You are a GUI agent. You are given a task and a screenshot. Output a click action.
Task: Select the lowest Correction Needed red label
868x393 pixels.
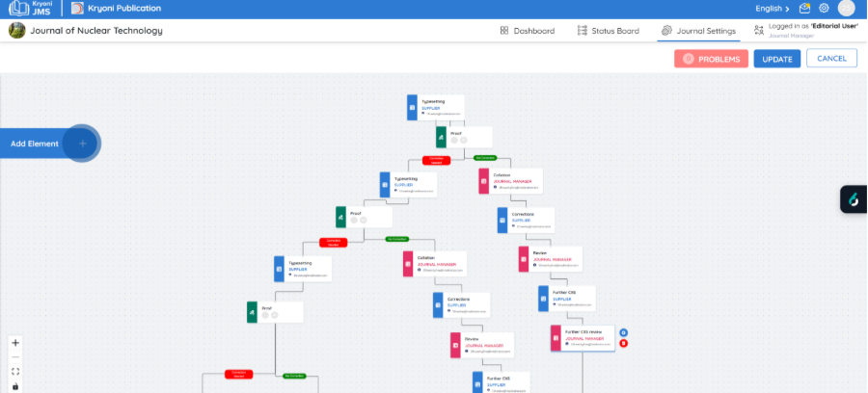pos(238,374)
